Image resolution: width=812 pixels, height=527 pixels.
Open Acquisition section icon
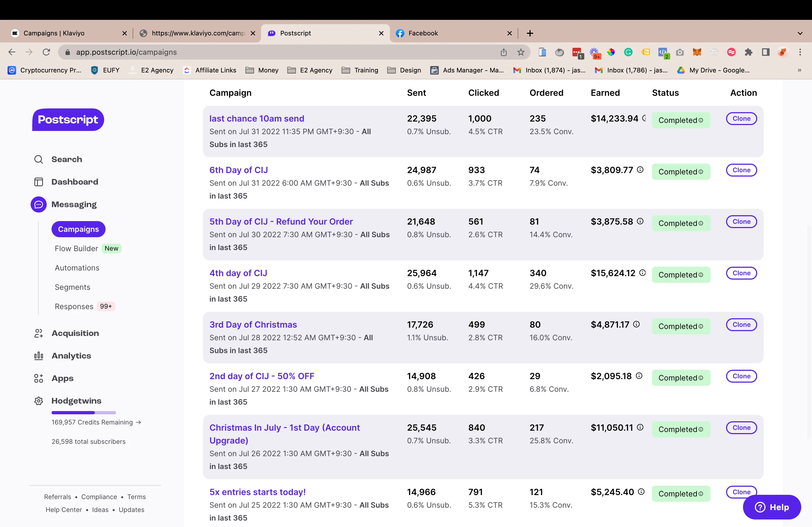coord(39,333)
